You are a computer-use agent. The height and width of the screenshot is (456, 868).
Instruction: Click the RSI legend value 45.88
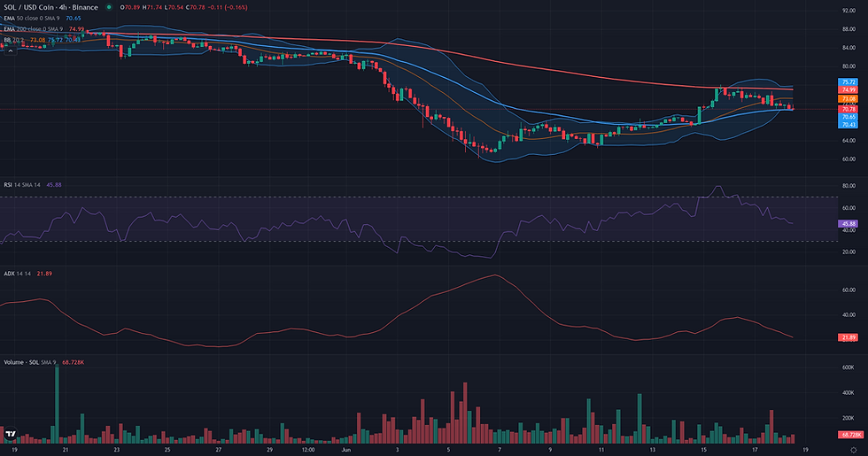(x=54, y=185)
